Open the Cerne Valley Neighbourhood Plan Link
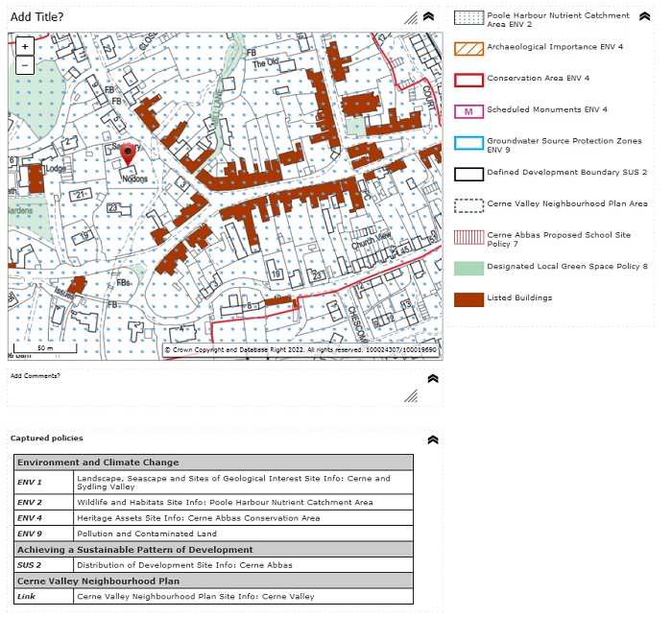The image size is (672, 617). (26, 597)
